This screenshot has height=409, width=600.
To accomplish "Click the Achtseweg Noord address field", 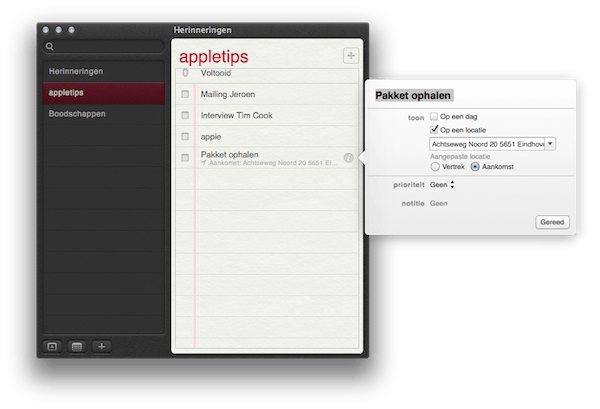I will [x=487, y=144].
